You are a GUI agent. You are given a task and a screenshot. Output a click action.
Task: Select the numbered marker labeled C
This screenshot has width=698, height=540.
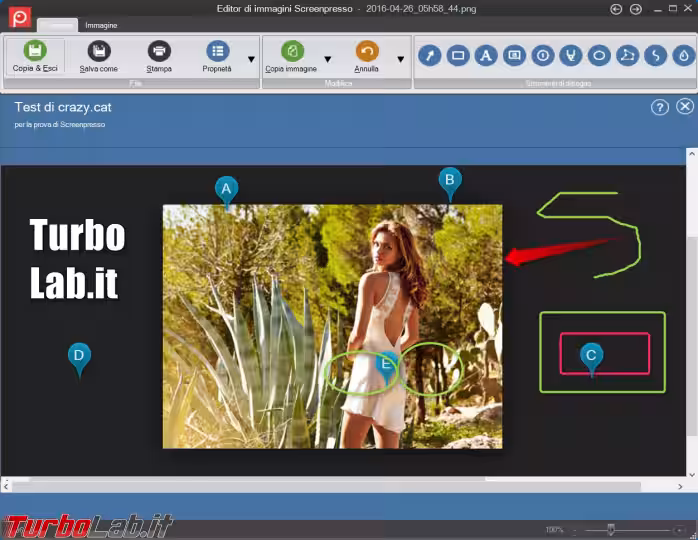tap(591, 356)
